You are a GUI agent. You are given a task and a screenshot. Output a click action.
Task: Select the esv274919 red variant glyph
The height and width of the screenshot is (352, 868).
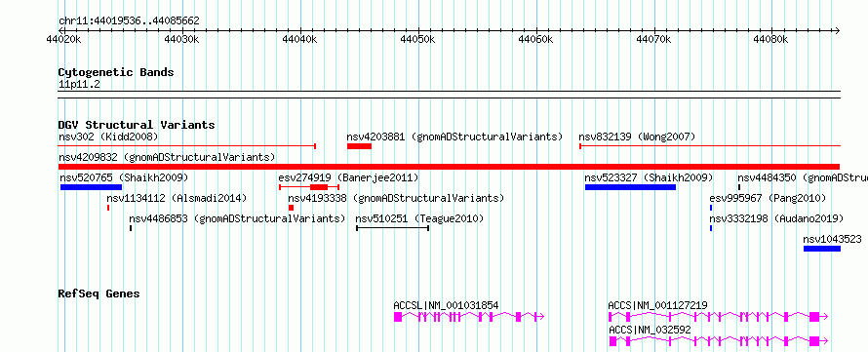pyautogui.click(x=309, y=187)
